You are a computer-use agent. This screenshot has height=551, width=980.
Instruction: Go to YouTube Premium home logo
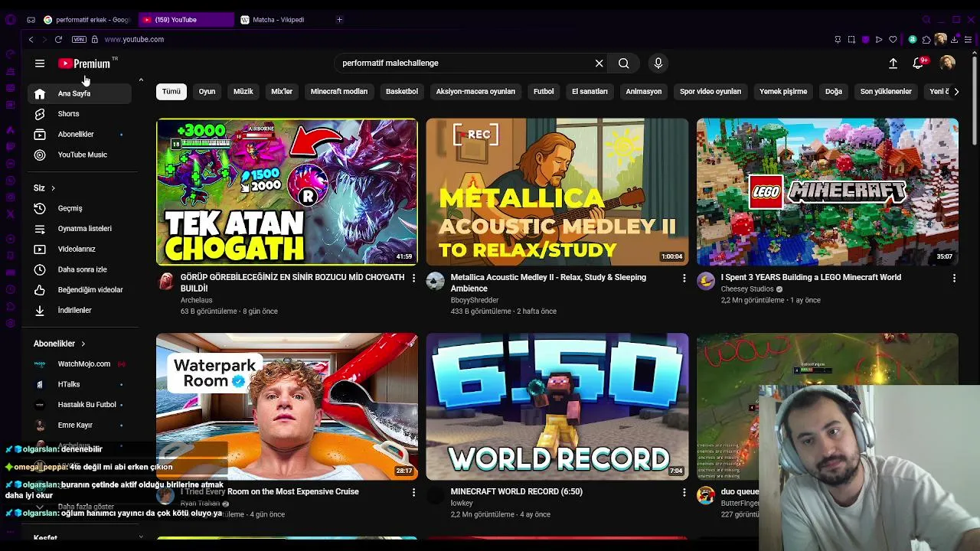[86, 64]
